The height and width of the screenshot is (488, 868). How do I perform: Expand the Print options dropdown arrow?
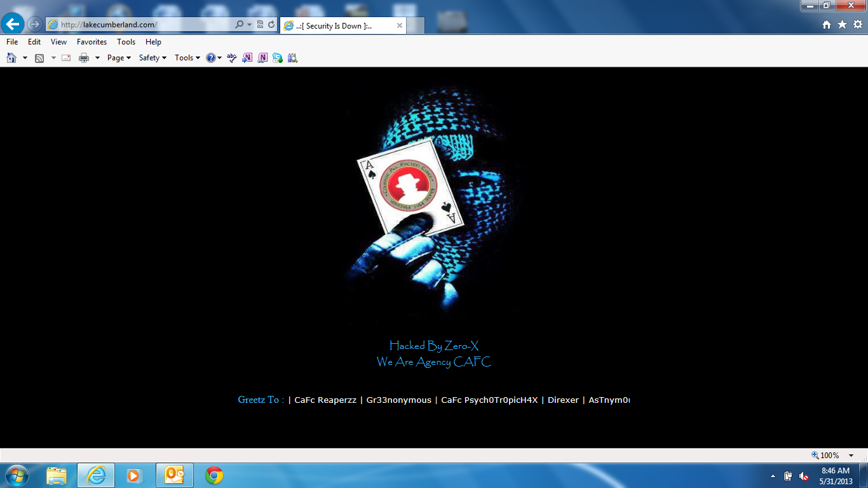[x=97, y=58]
